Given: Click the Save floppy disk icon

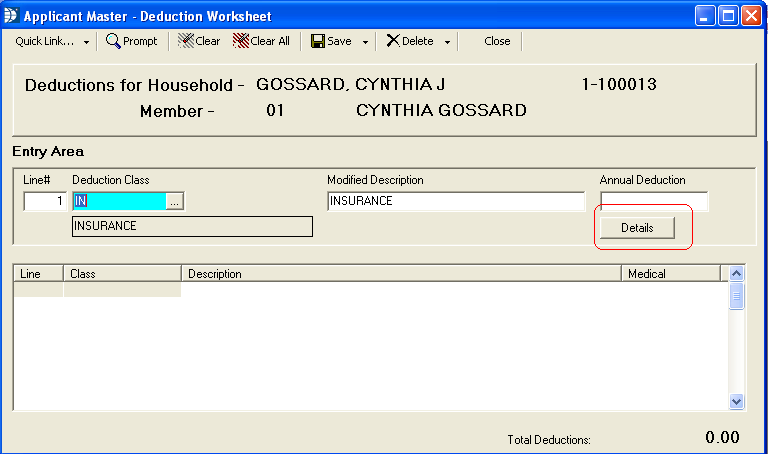Looking at the screenshot, I should pos(317,41).
